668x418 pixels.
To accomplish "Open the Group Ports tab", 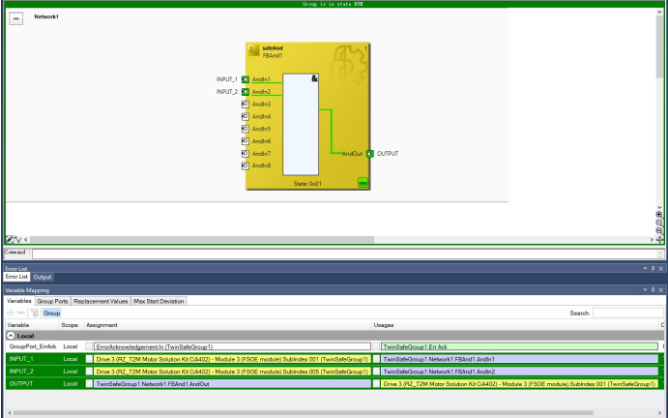I will coord(52,301).
